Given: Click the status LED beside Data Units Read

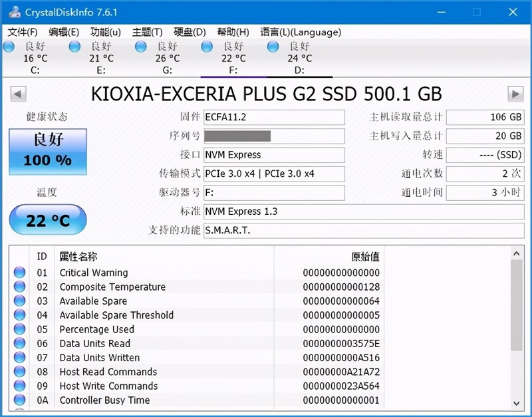Looking at the screenshot, I should (19, 343).
